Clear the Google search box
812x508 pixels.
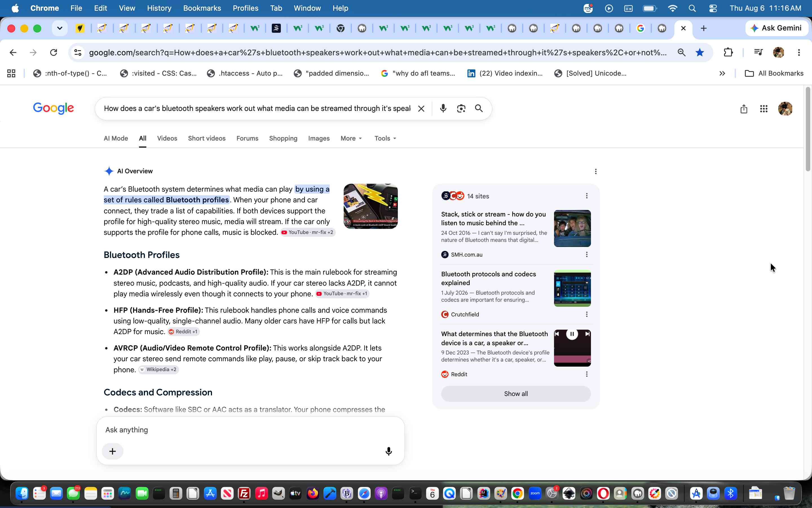click(x=421, y=109)
